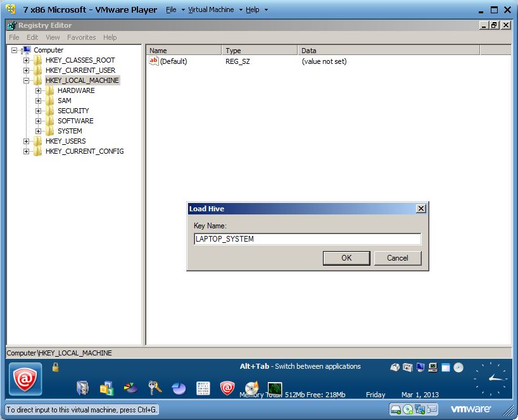Screen dimensions: 518x420
Task: Click the Mar 1, 2013 date text
Action: coord(420,395)
